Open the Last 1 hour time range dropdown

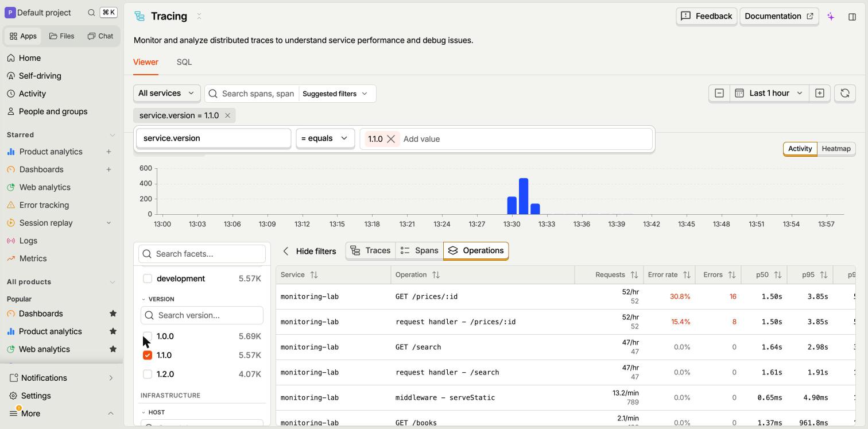[769, 93]
